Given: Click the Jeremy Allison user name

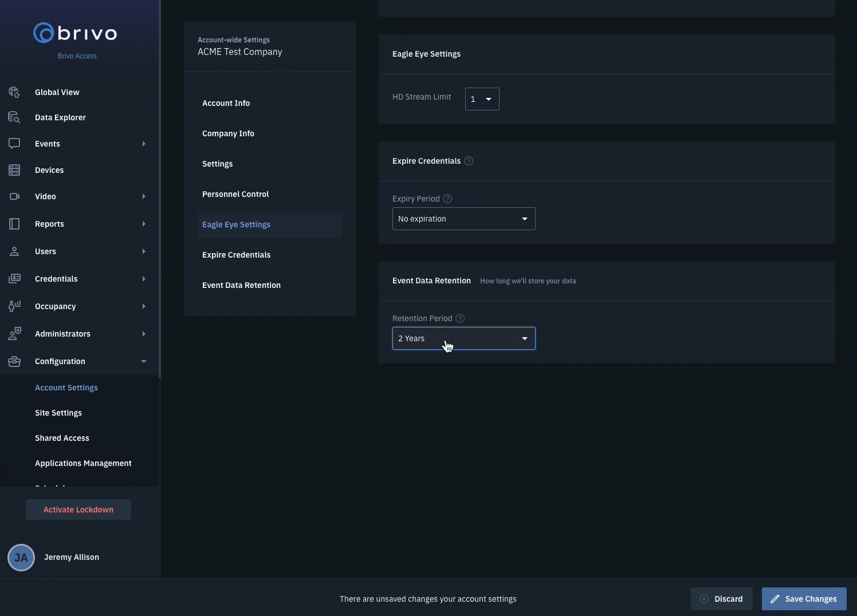Looking at the screenshot, I should 72,557.
